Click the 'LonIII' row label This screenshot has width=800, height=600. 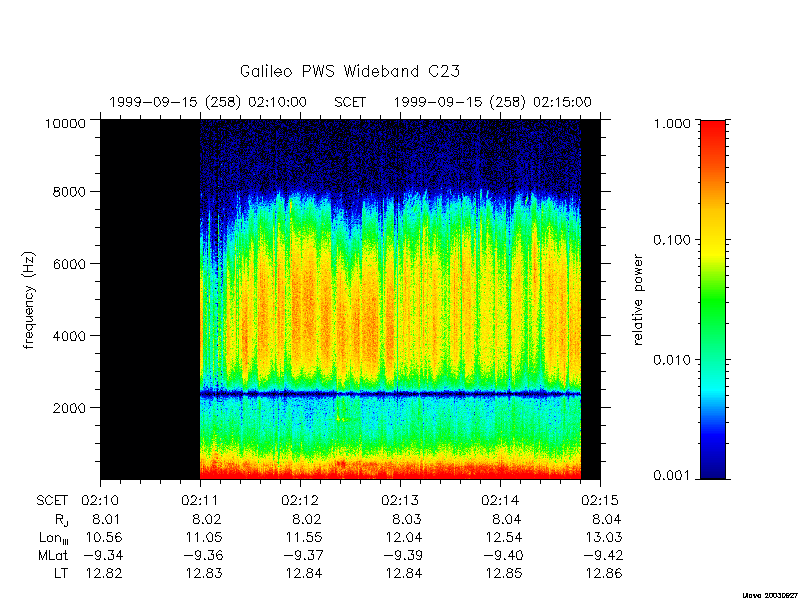click(x=54, y=538)
